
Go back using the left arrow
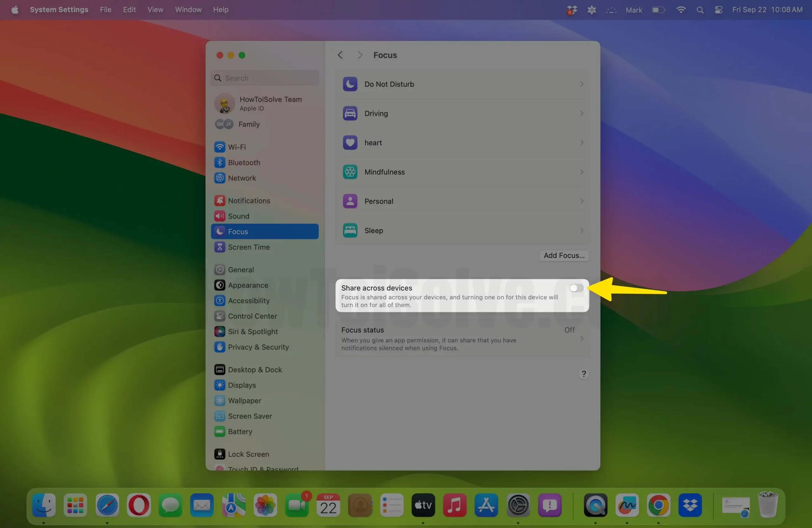[x=340, y=55]
